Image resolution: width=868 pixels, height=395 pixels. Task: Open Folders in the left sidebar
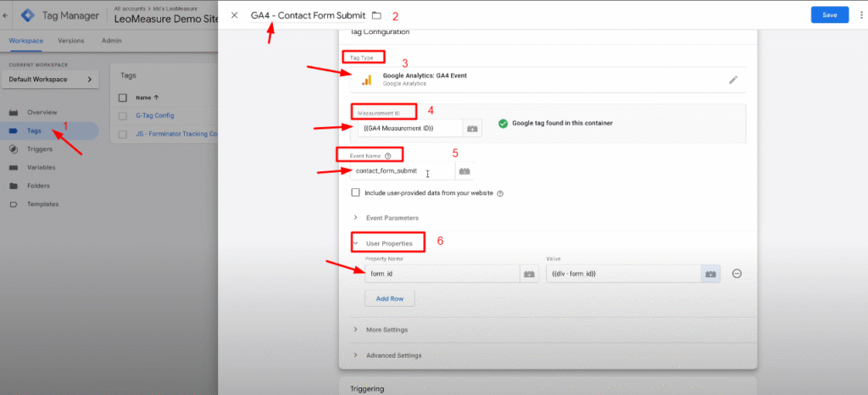38,186
